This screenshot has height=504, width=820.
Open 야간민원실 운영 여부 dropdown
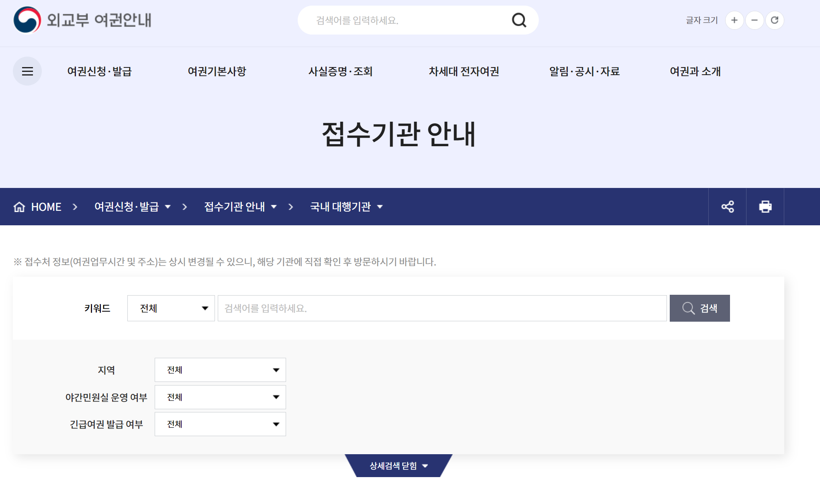coord(220,397)
